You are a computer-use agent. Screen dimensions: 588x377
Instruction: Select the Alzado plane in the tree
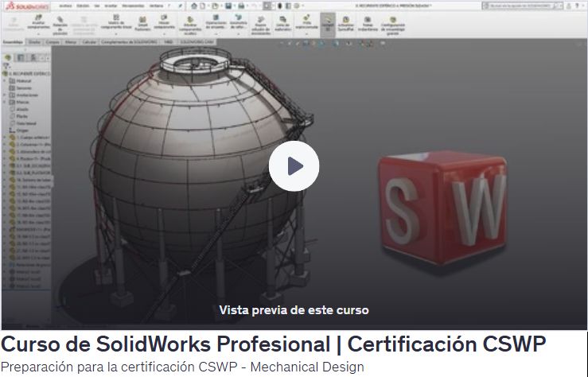tap(20, 110)
